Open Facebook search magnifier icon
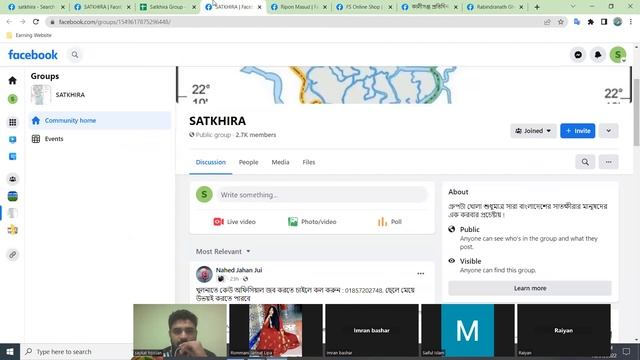640x360 pixels. (75, 55)
